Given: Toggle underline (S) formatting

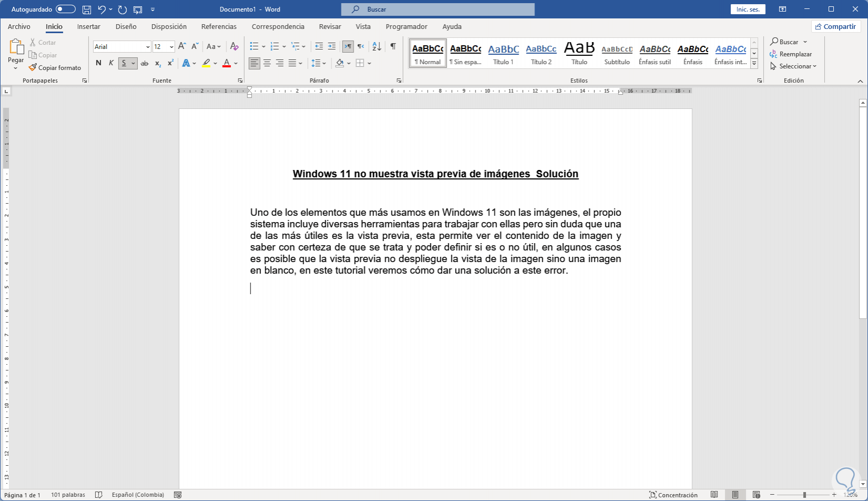Looking at the screenshot, I should coord(124,63).
